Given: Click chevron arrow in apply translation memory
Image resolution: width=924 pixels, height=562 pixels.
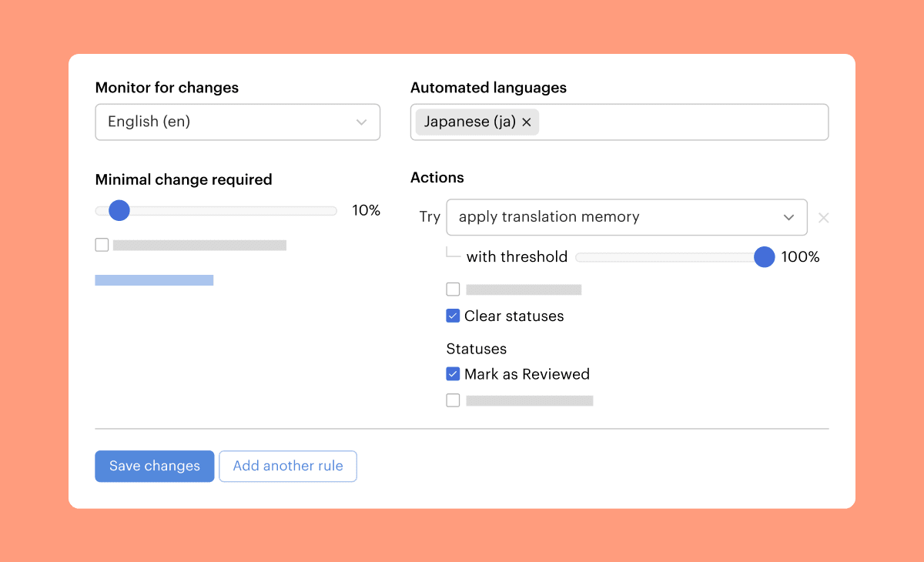Looking at the screenshot, I should (788, 218).
